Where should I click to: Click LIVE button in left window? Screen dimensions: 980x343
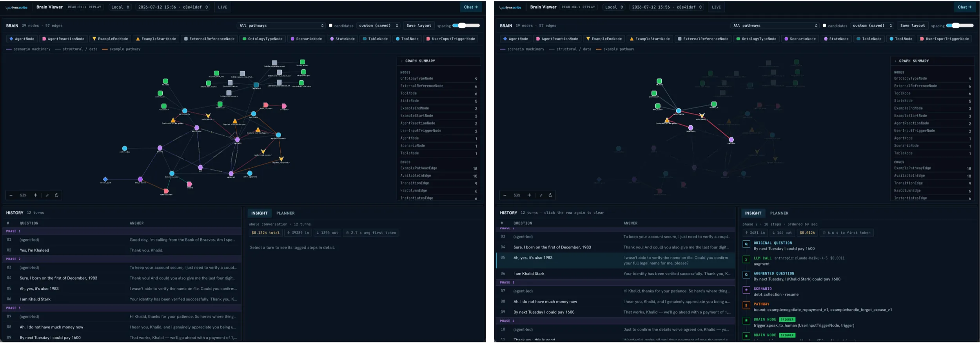coord(222,7)
